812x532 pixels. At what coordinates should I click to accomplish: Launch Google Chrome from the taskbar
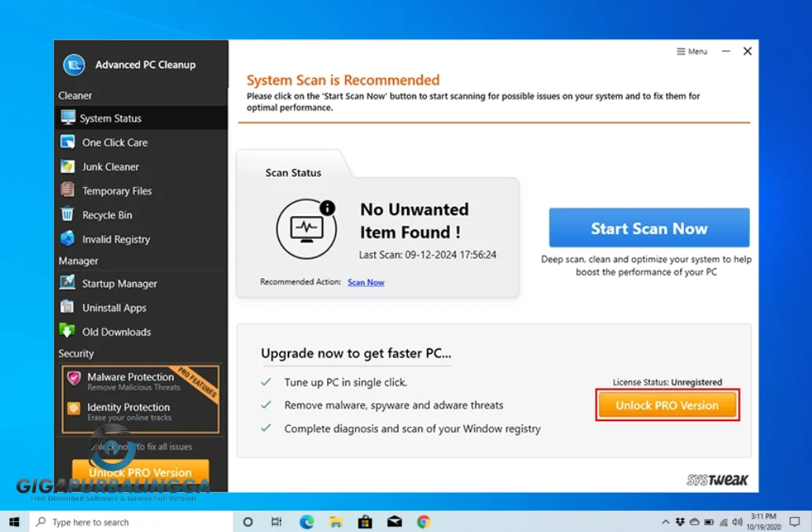[x=424, y=522]
